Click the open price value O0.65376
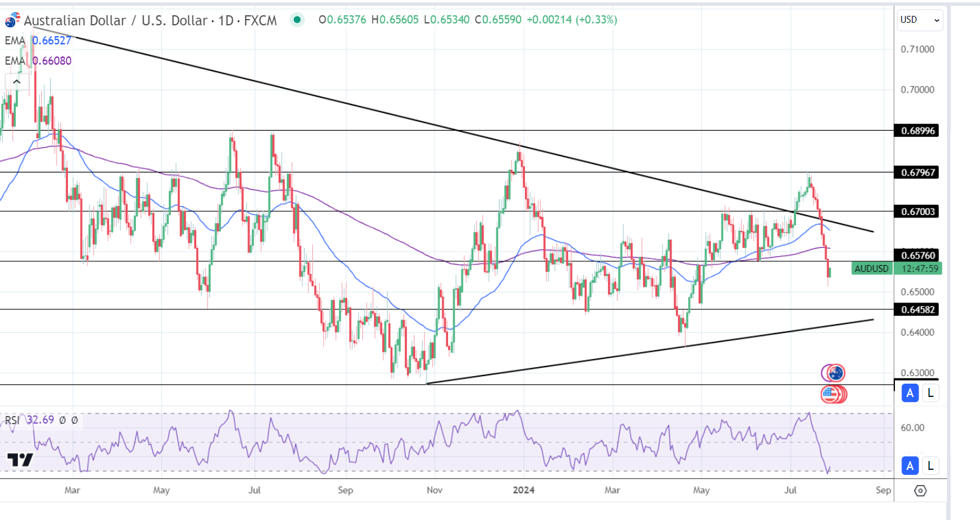This screenshot has width=980, height=520. click(342, 20)
